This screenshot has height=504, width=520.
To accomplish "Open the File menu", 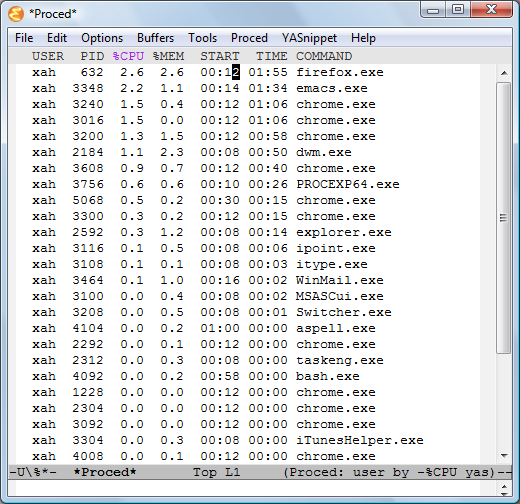I will (x=24, y=38).
